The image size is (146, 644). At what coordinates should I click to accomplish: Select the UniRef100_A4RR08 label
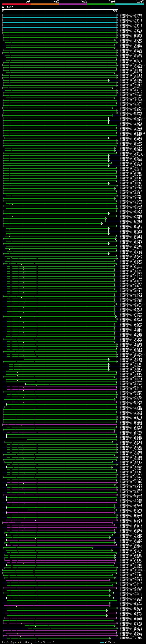pyautogui.click(x=131, y=512)
